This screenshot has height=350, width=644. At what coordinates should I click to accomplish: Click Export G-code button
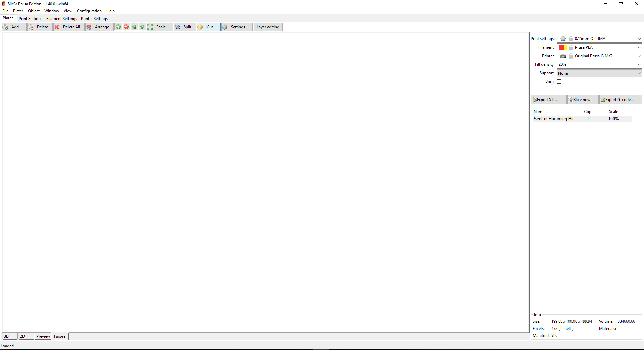[619, 99]
